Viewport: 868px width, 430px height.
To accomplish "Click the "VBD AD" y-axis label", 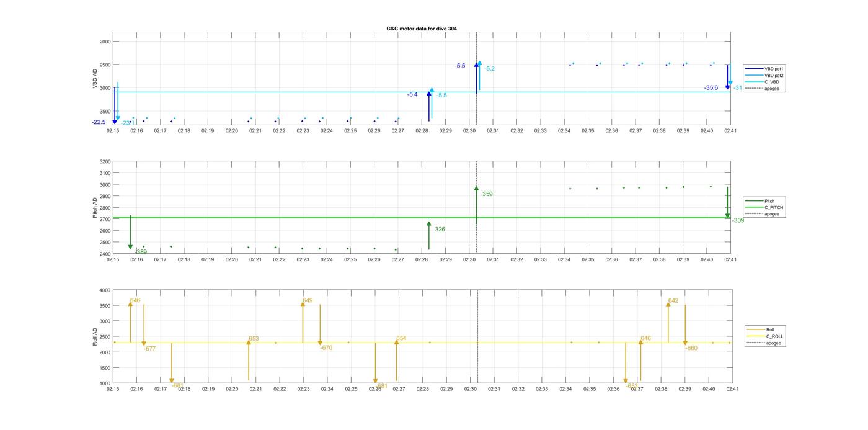I will (x=95, y=79).
